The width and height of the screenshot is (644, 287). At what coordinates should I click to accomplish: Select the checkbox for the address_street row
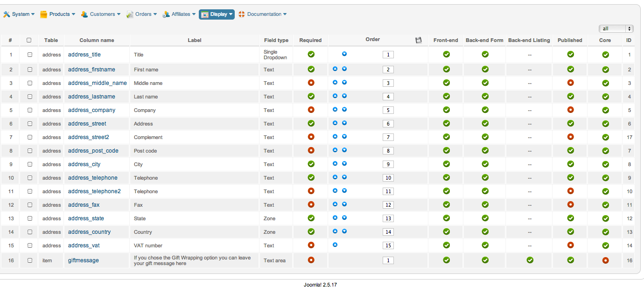[30, 124]
